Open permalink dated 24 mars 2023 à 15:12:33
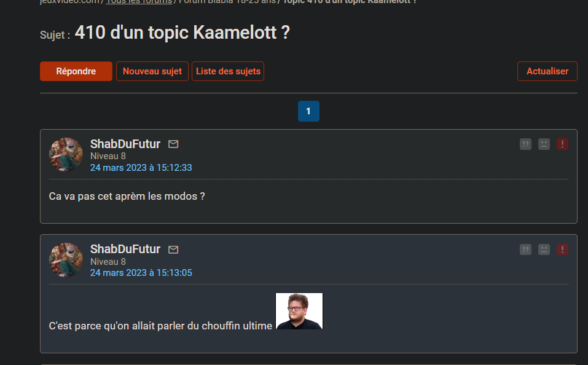588x365 pixels. [x=141, y=167]
